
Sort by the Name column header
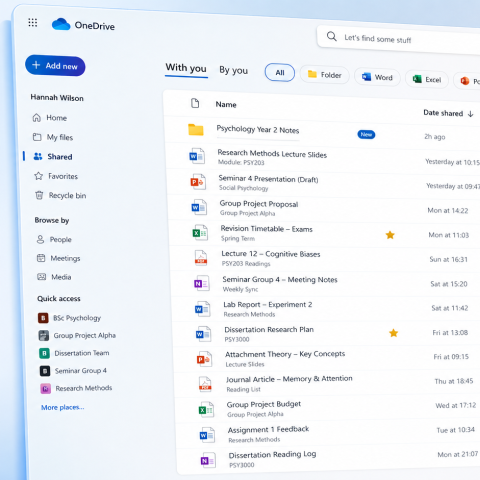coord(226,104)
